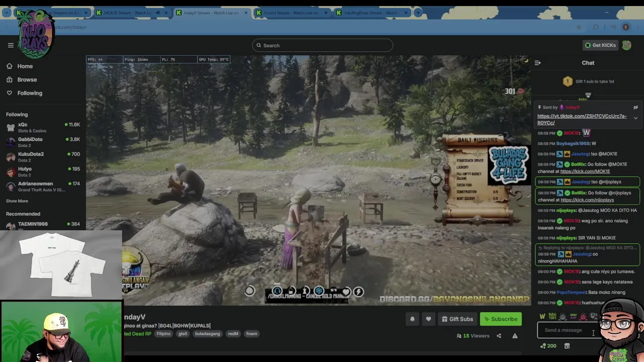Open the pinned TikTok link

tap(582, 120)
